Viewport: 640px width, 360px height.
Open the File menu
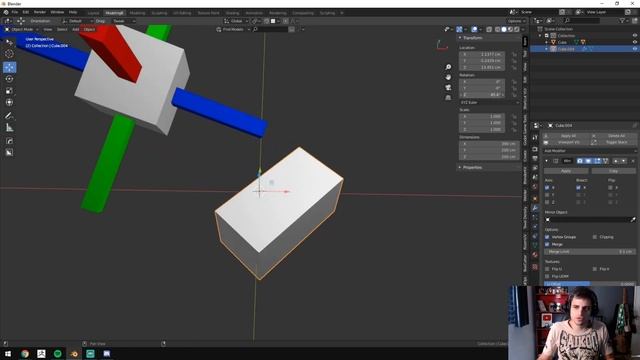pyautogui.click(x=15, y=12)
